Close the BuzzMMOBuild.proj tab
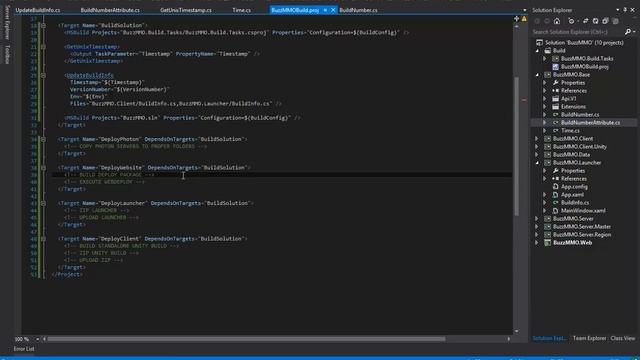640x360 pixels. (x=333, y=10)
